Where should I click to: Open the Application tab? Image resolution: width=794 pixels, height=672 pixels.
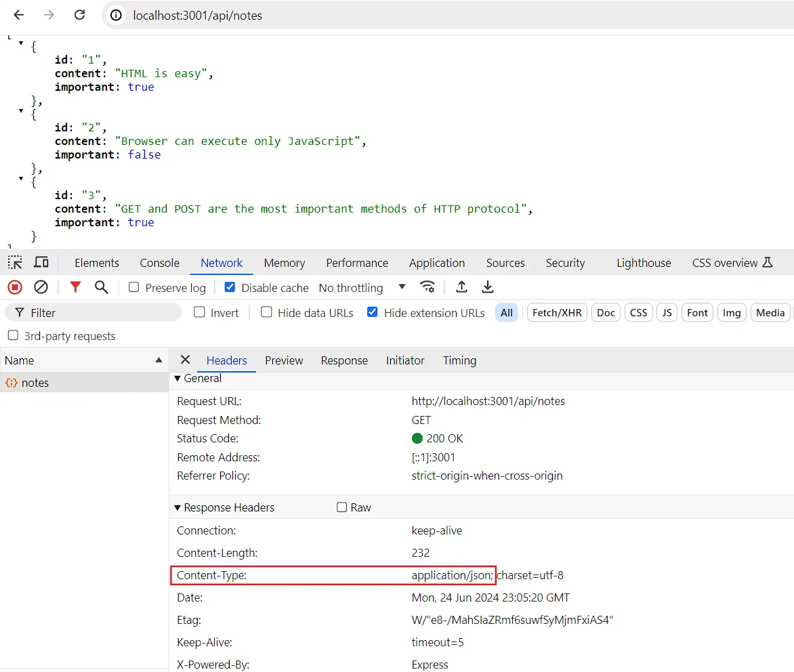coord(437,263)
